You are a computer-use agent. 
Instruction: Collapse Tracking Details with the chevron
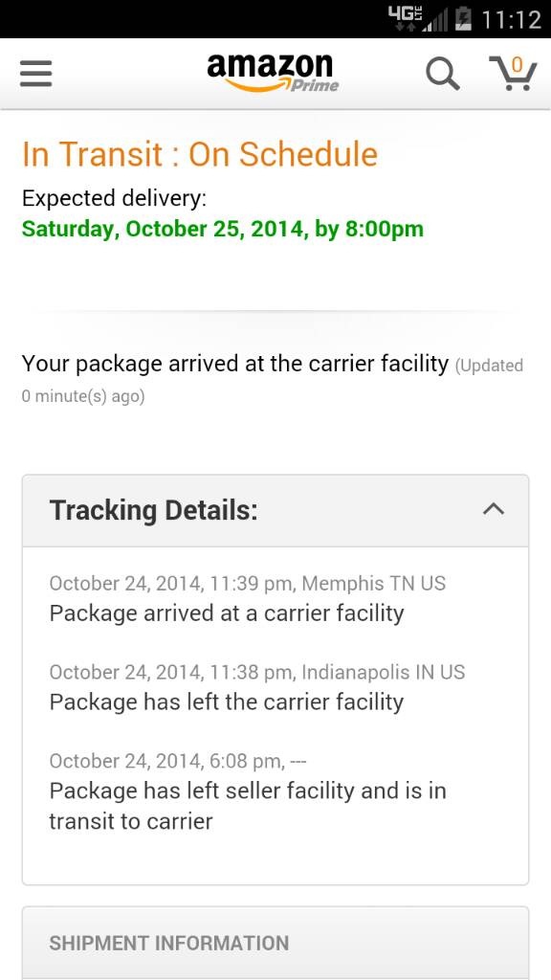click(493, 509)
